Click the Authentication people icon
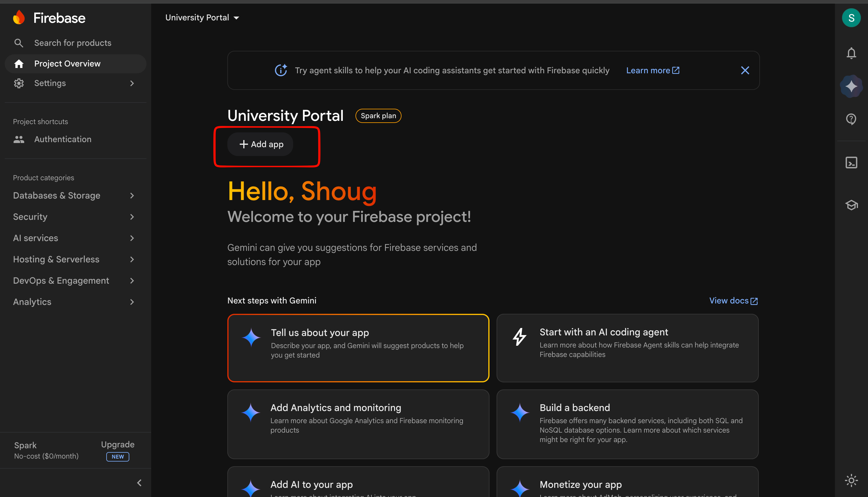 click(x=19, y=139)
